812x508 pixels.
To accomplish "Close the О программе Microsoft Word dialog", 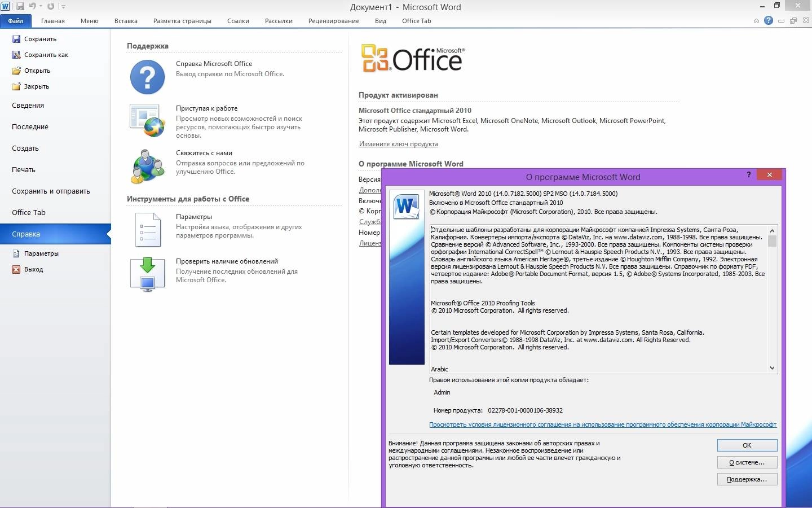I will [769, 175].
